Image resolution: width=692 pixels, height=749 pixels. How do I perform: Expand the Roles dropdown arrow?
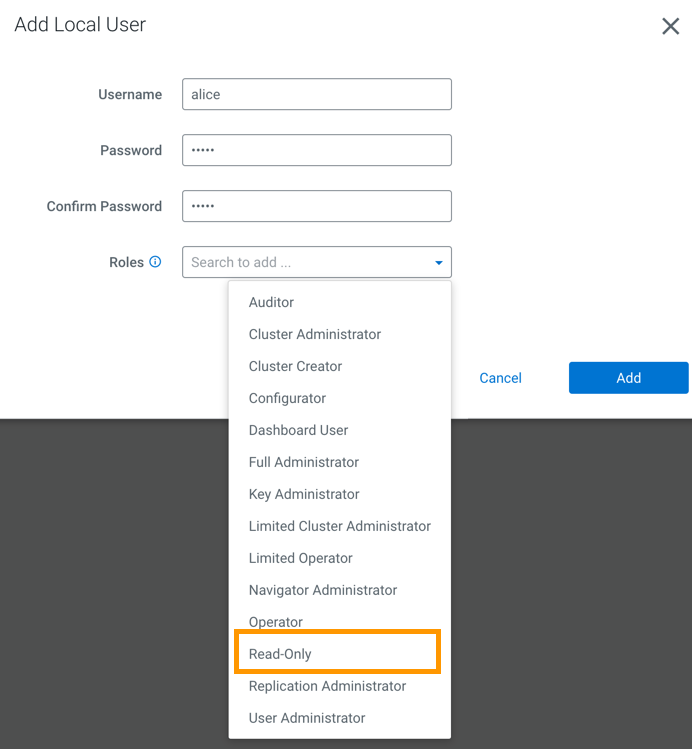click(438, 263)
